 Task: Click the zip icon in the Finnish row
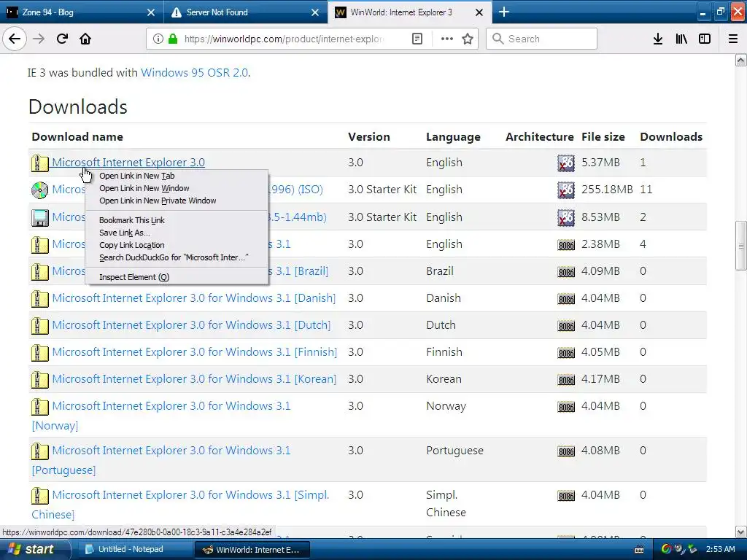(x=40, y=354)
